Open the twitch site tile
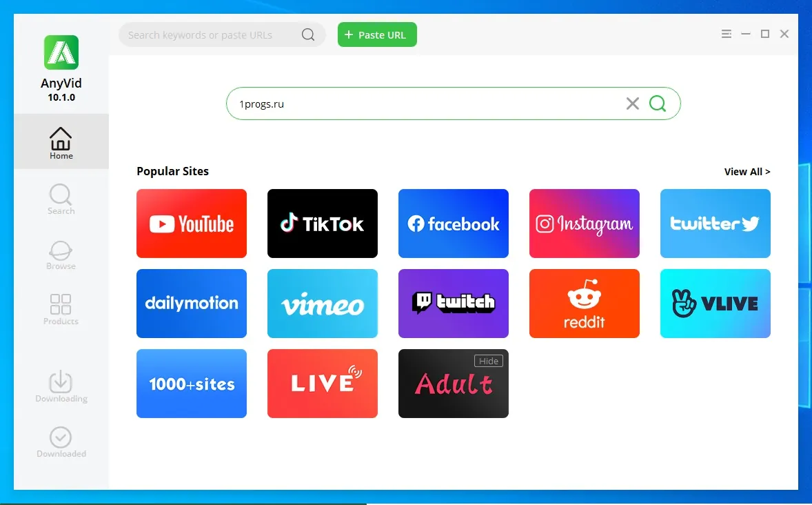The height and width of the screenshot is (505, 812). (x=454, y=304)
